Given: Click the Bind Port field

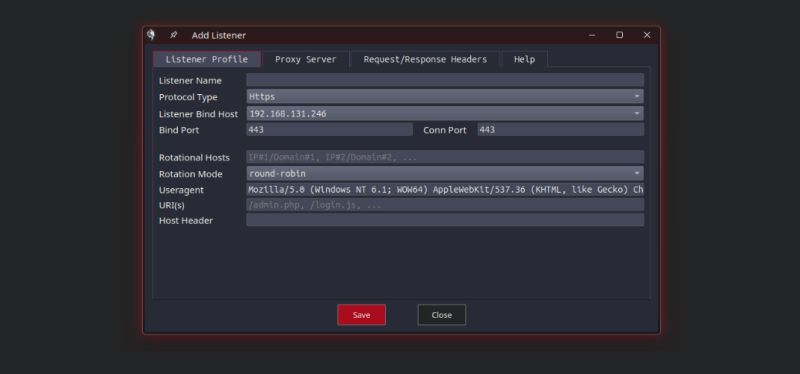Looking at the screenshot, I should pyautogui.click(x=330, y=130).
